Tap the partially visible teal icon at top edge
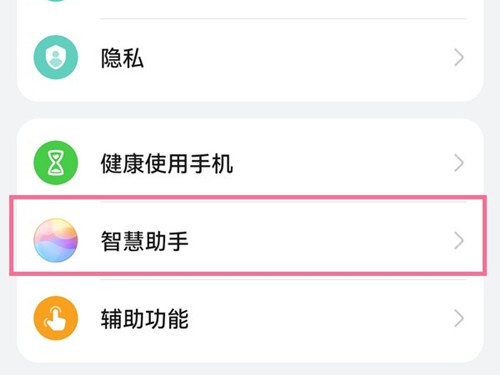This screenshot has height=375, width=500. tap(56, 1)
